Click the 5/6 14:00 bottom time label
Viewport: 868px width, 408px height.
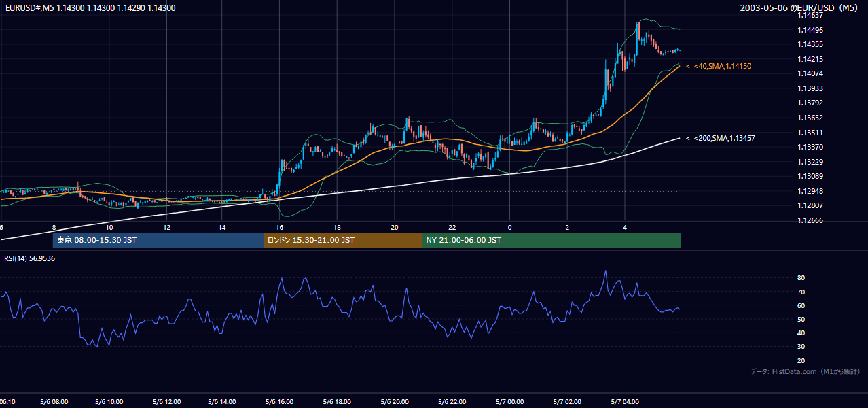(222, 402)
